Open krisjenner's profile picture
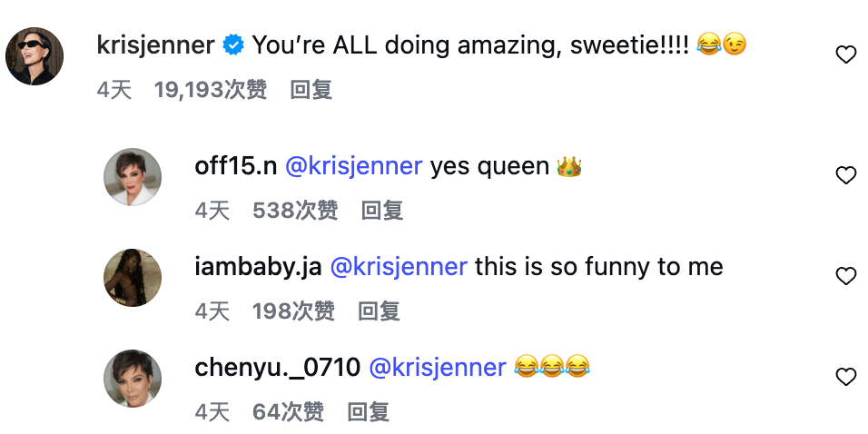Viewport: 868px width, 434px height. [x=35, y=56]
